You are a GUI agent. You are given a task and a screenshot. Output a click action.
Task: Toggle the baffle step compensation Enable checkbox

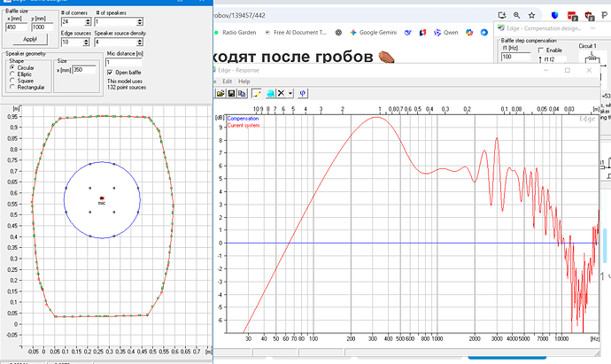(541, 50)
